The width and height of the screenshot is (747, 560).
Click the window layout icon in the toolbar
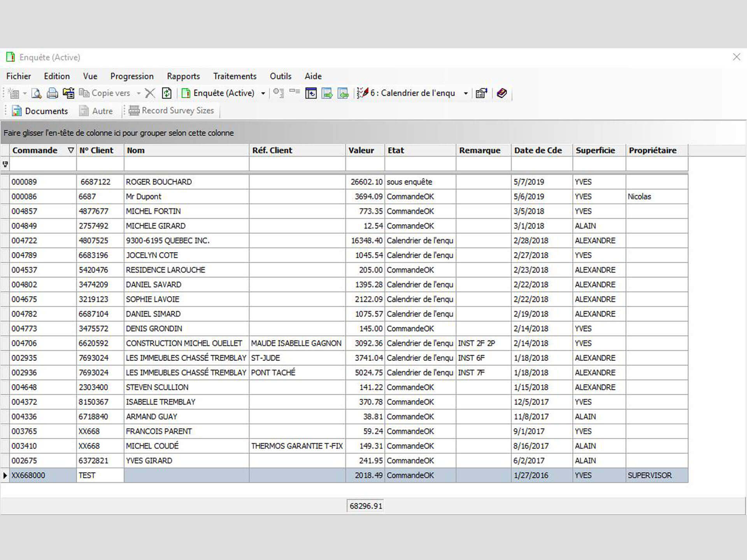(311, 93)
